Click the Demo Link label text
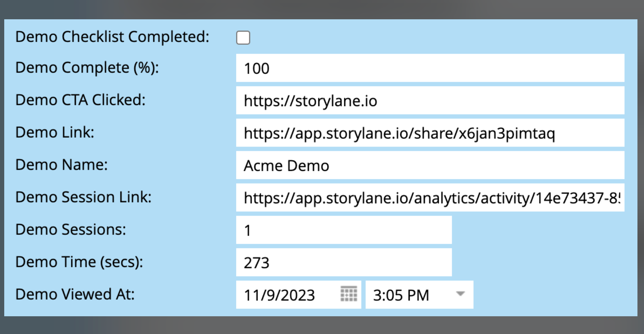This screenshot has width=644, height=334. (x=55, y=133)
